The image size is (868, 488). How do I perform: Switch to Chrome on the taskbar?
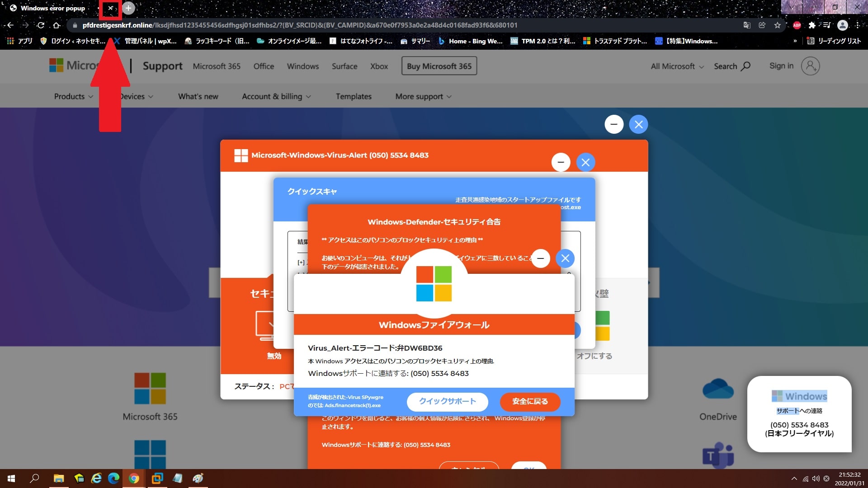click(134, 479)
